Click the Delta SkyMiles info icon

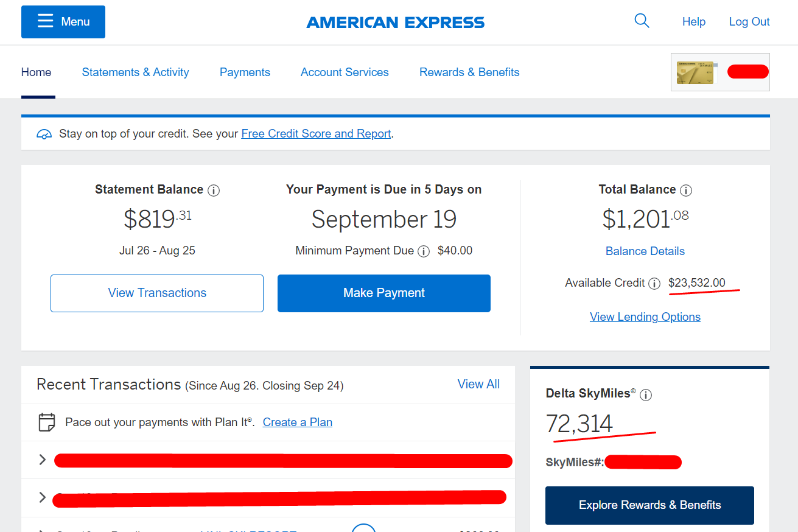pos(646,395)
